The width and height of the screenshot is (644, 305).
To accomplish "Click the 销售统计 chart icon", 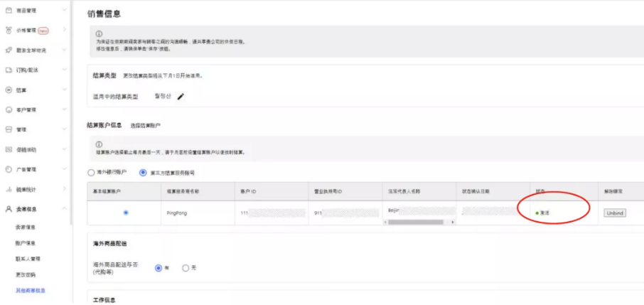I will pos(9,189).
